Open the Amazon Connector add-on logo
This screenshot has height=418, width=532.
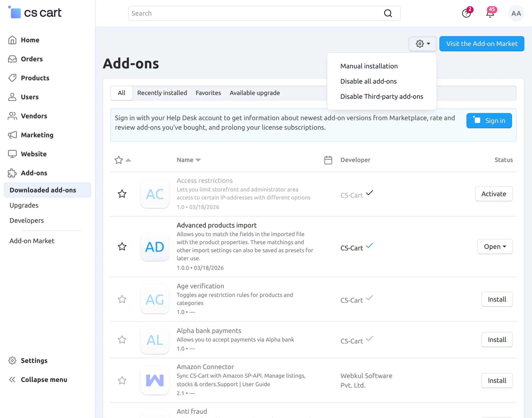point(155,380)
